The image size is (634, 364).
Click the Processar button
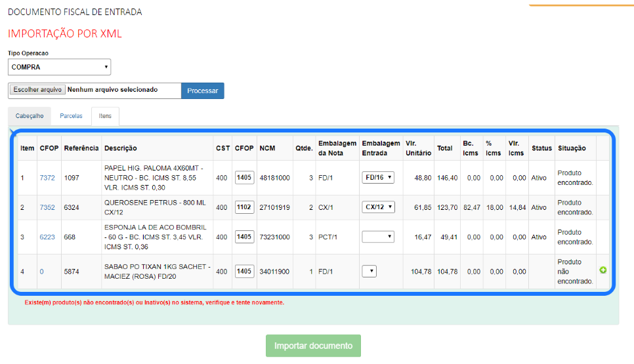[202, 91]
